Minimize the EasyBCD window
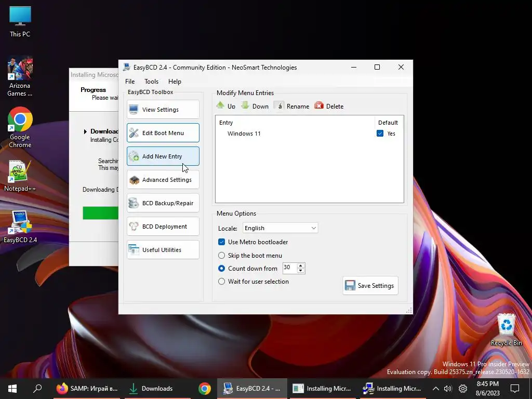The image size is (532, 399). tap(353, 67)
